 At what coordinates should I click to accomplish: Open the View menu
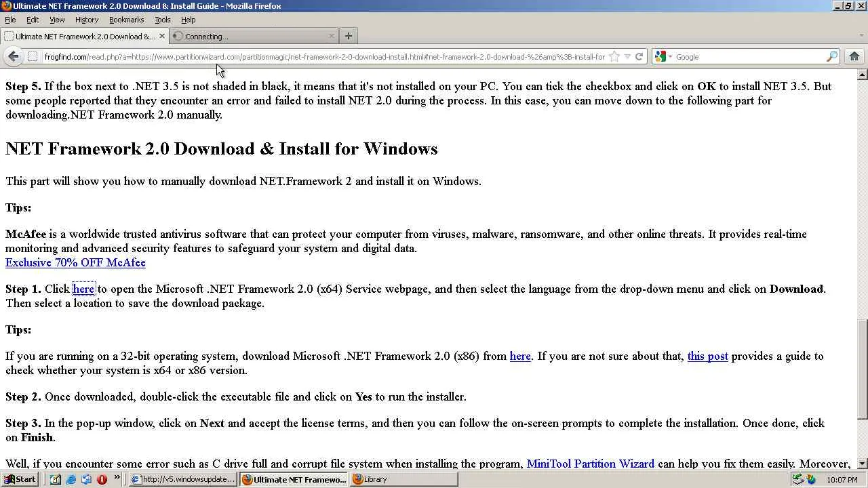(57, 20)
